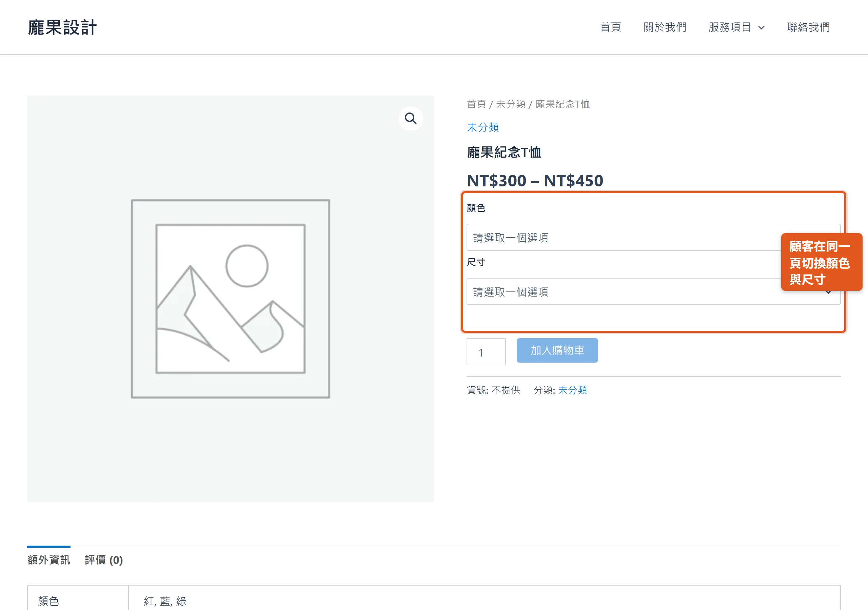
Task: Switch to the 額外資訊 tab
Action: (49, 560)
